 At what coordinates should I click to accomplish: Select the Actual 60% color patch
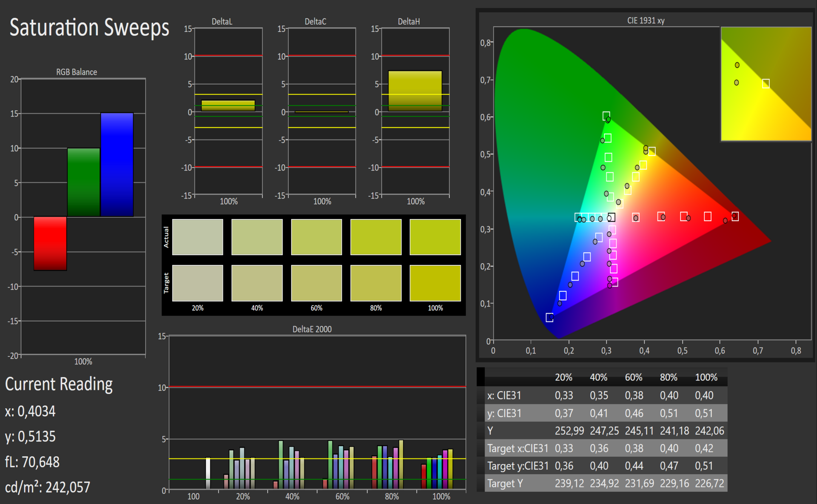316,237
